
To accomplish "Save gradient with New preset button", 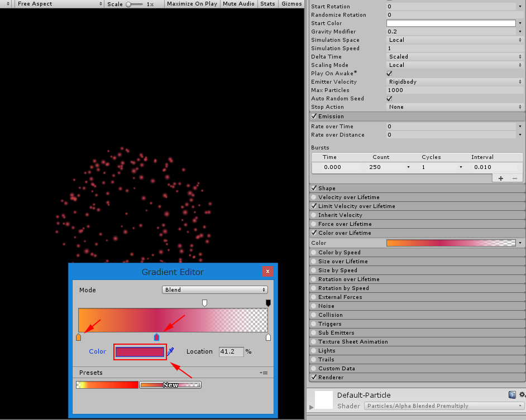I will pyautogui.click(x=170, y=385).
